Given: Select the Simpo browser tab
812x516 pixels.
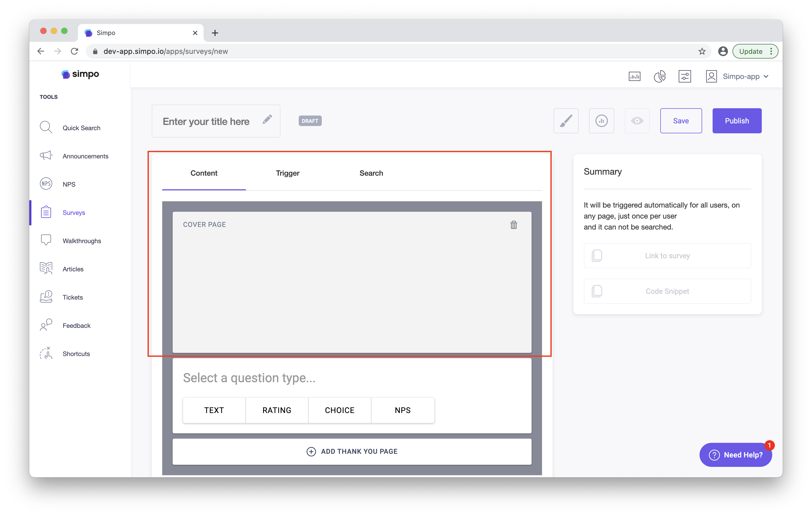Looking at the screenshot, I should click(x=141, y=33).
